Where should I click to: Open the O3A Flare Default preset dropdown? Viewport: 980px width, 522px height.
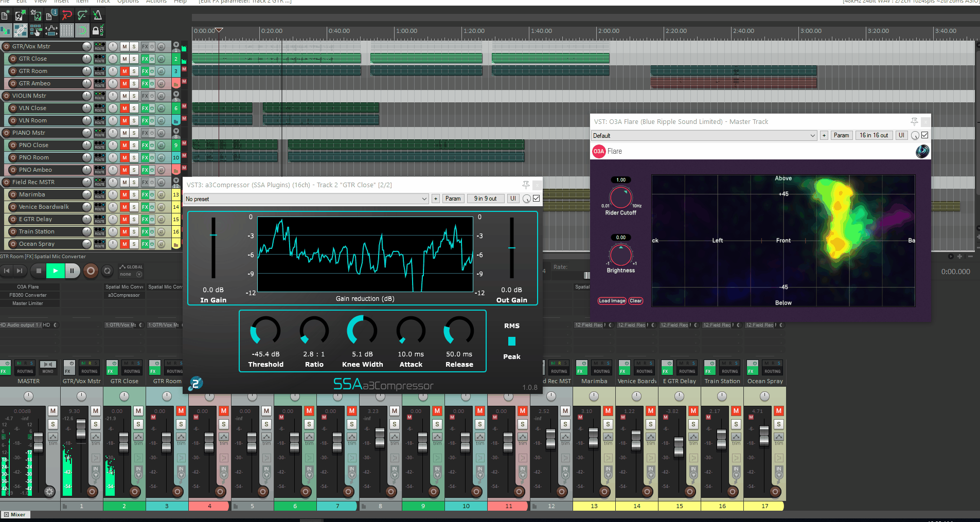(x=704, y=135)
